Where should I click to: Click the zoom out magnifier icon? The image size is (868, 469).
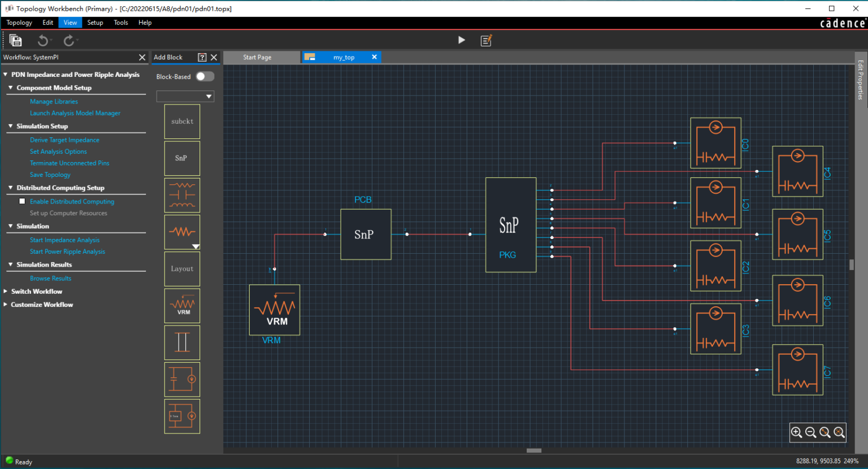tap(811, 432)
